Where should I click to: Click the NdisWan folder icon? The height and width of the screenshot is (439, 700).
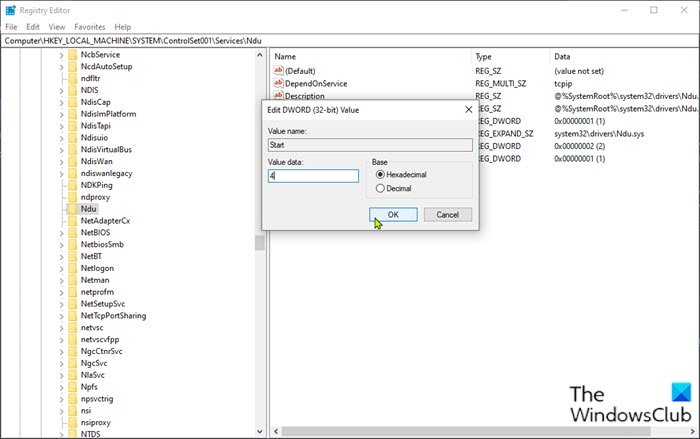click(x=73, y=161)
